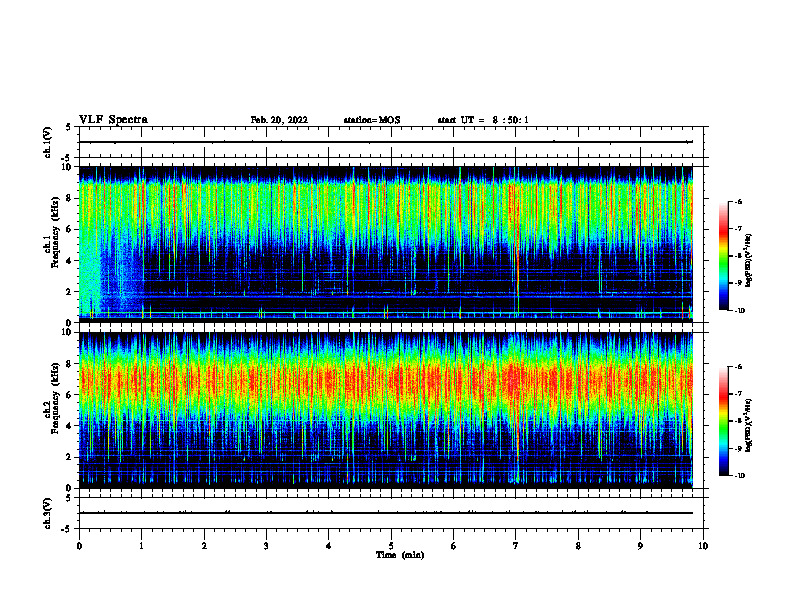792x612 pixels.
Task: Click the "ch.3(V)" axis label
Action: (47, 513)
